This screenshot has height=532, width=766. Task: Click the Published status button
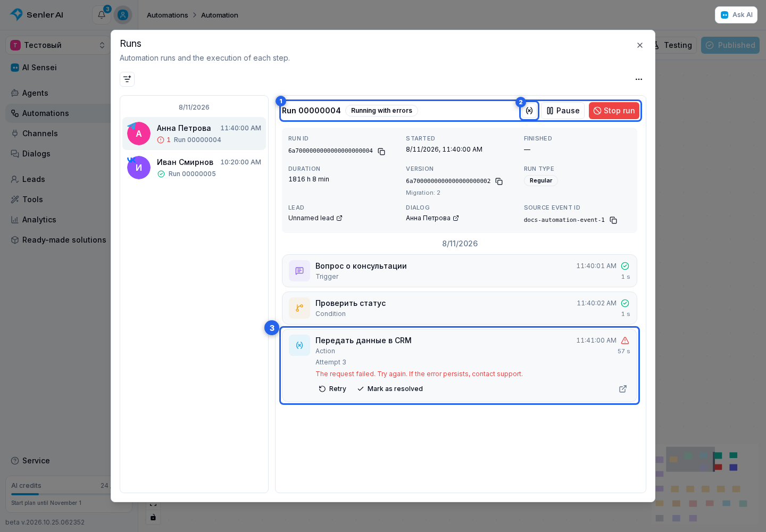point(730,45)
